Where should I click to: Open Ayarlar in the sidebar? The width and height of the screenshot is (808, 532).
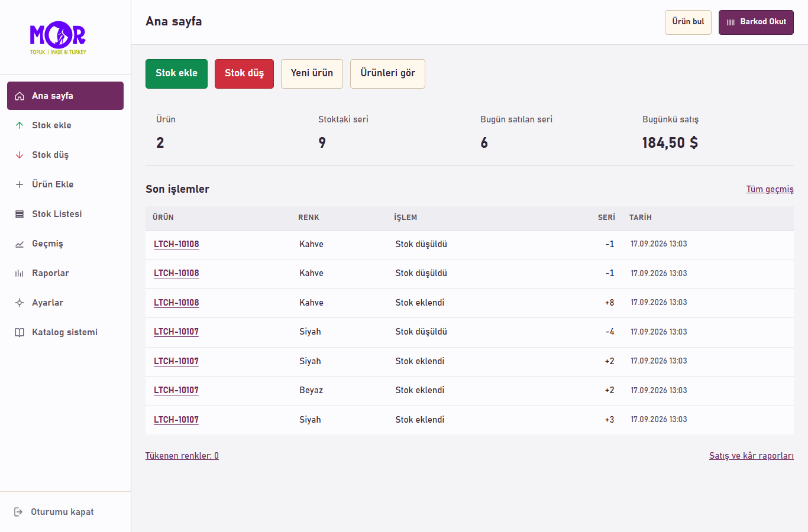tap(65, 303)
